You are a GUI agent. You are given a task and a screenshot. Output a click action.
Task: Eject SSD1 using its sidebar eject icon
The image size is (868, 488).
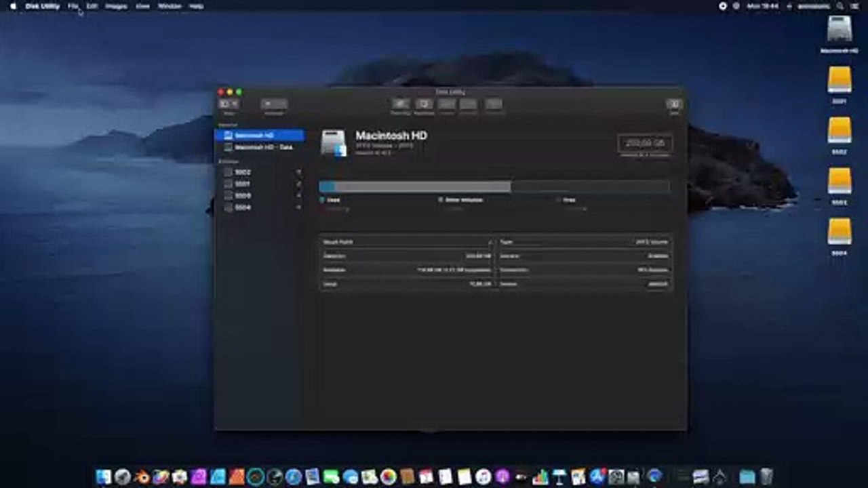pyautogui.click(x=298, y=184)
